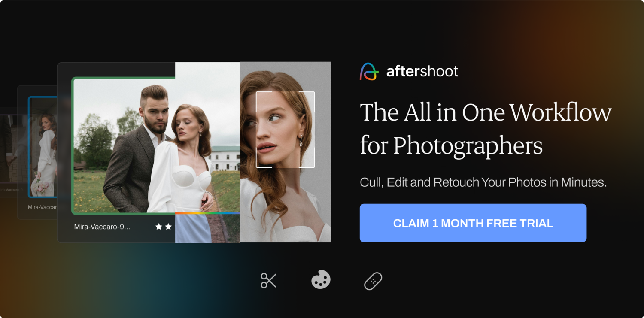Click the bandage retouch icon

coord(373,281)
